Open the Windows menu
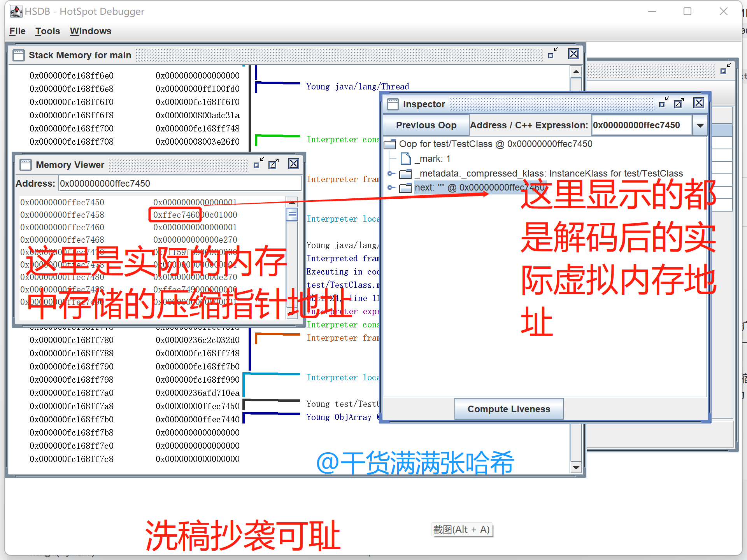 click(90, 31)
